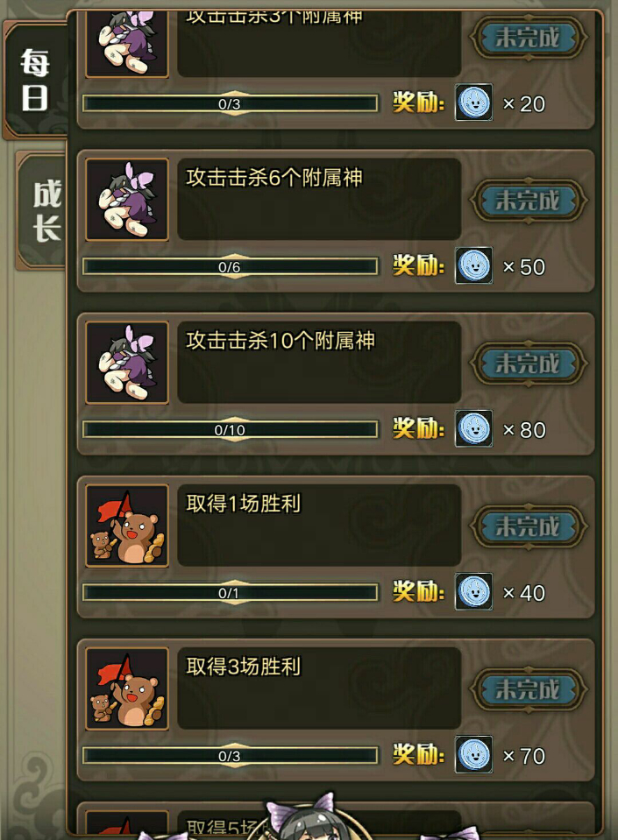Click 未完成 button for 取得3场胜利 quest
This screenshot has height=840, width=618.
pyautogui.click(x=528, y=689)
